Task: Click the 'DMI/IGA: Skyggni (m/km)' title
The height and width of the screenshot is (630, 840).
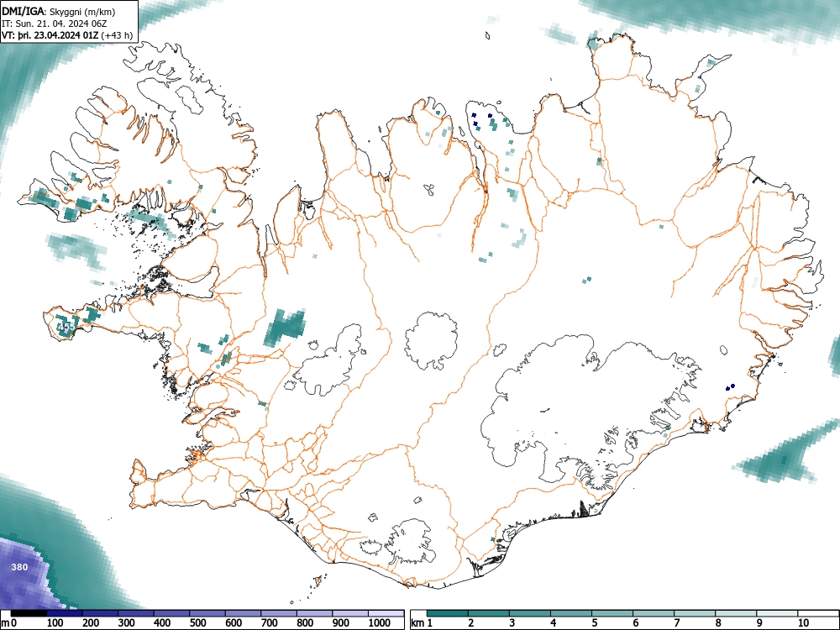Action: (x=59, y=12)
